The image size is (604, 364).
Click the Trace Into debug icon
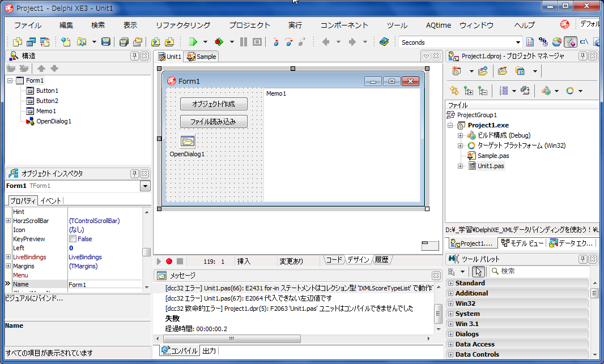(275, 41)
